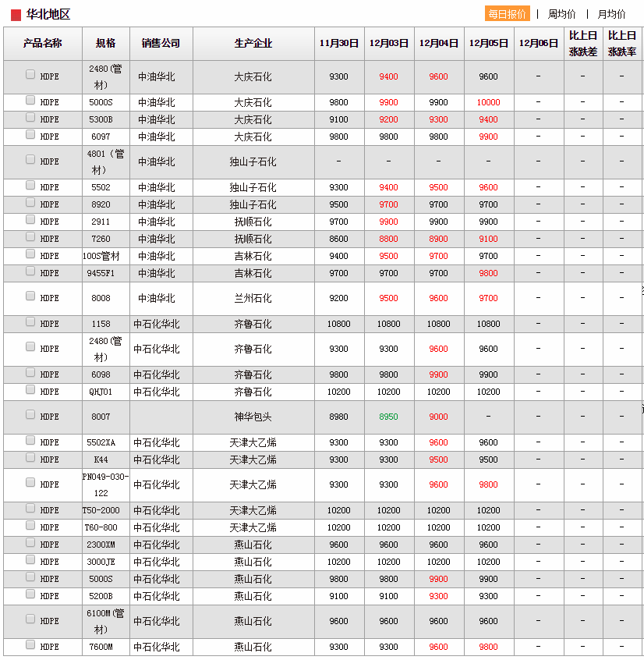Screen dimensions: 644x660
Task: Click the 规格 column header
Action: point(106,44)
